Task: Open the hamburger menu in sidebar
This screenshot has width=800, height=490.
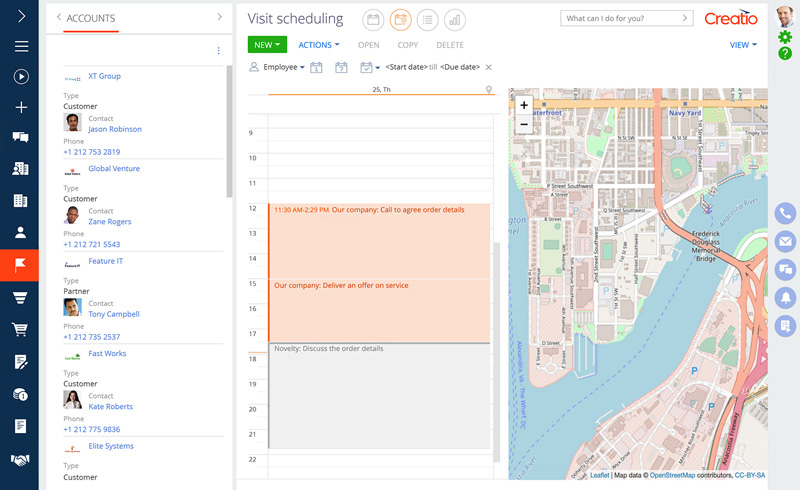Action: coord(21,46)
